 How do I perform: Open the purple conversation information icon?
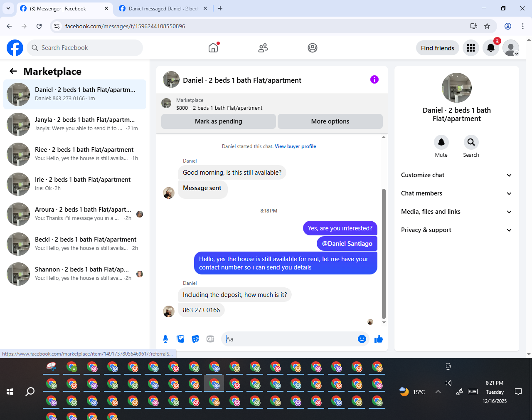tap(374, 79)
